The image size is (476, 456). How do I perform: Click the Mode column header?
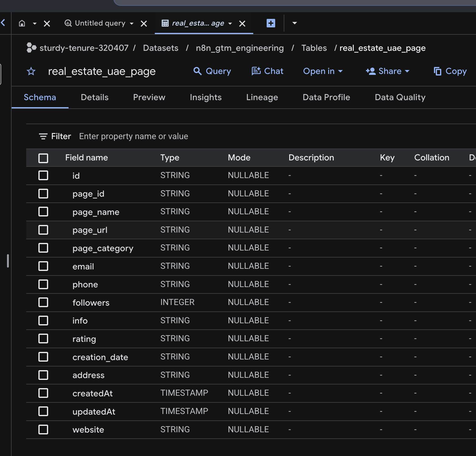click(239, 157)
